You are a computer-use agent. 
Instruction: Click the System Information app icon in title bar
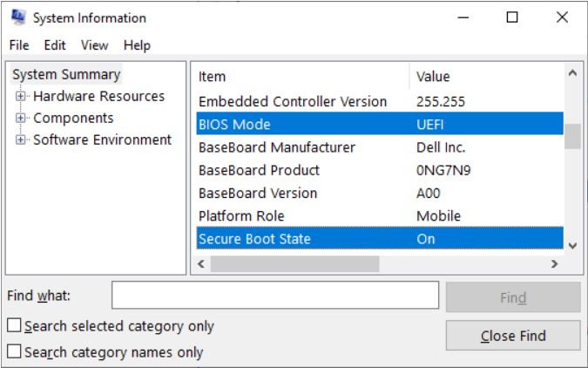click(x=17, y=17)
